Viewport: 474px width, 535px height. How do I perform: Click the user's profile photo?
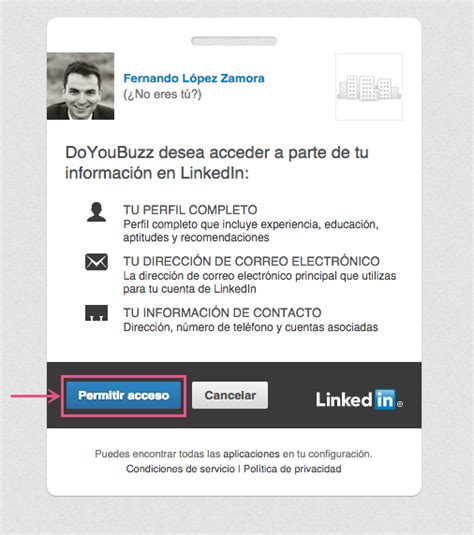coord(81,86)
